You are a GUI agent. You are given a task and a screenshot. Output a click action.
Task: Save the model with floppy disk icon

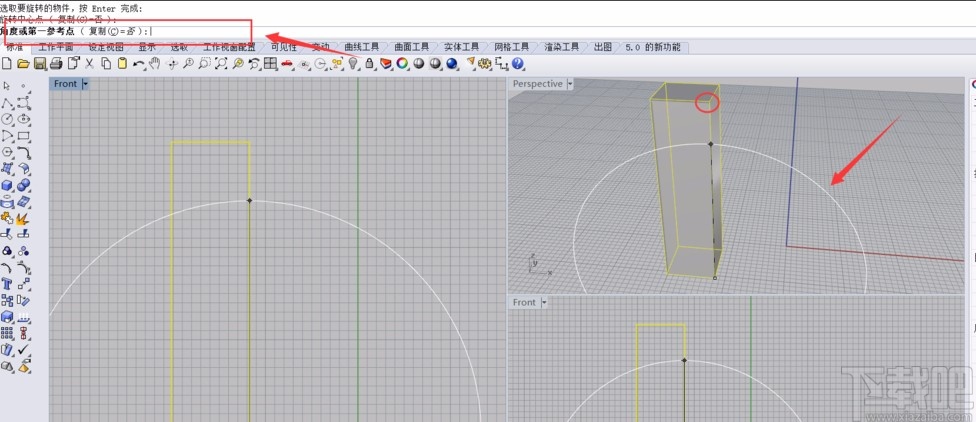pyautogui.click(x=40, y=63)
